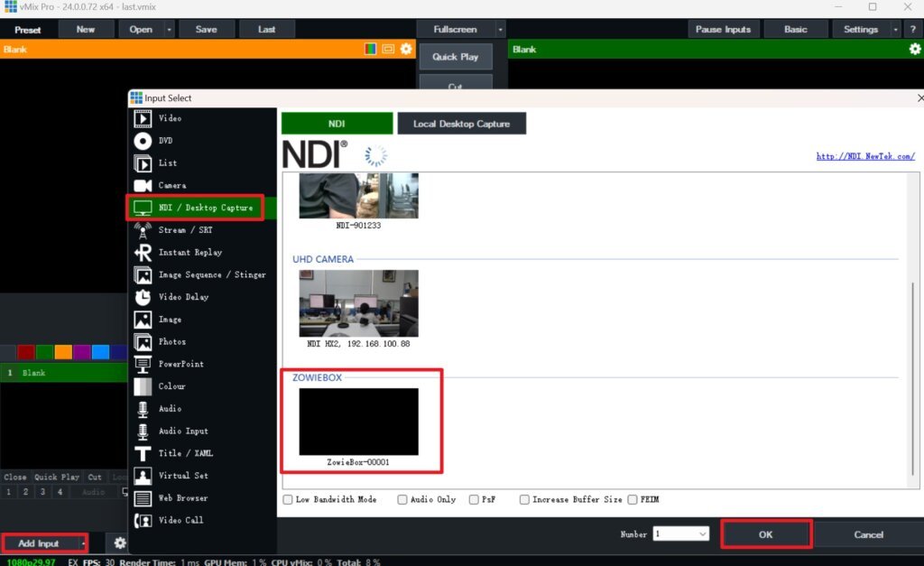Select the ZowieBox-00001 NDI thumbnail

359,422
